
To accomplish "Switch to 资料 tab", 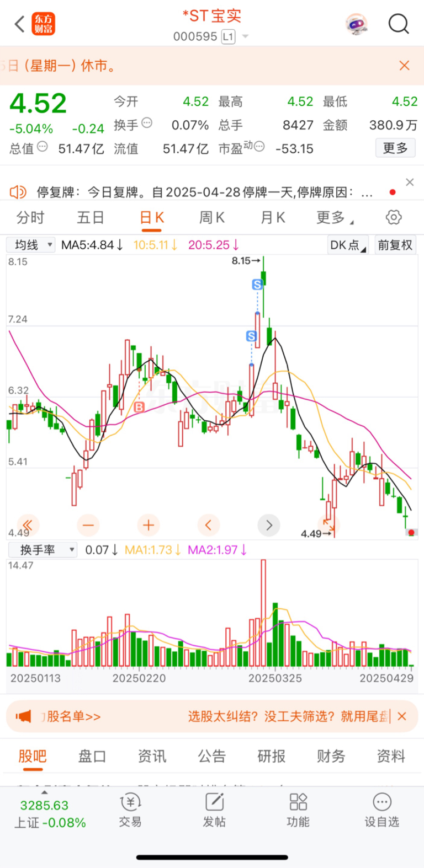I will click(391, 756).
